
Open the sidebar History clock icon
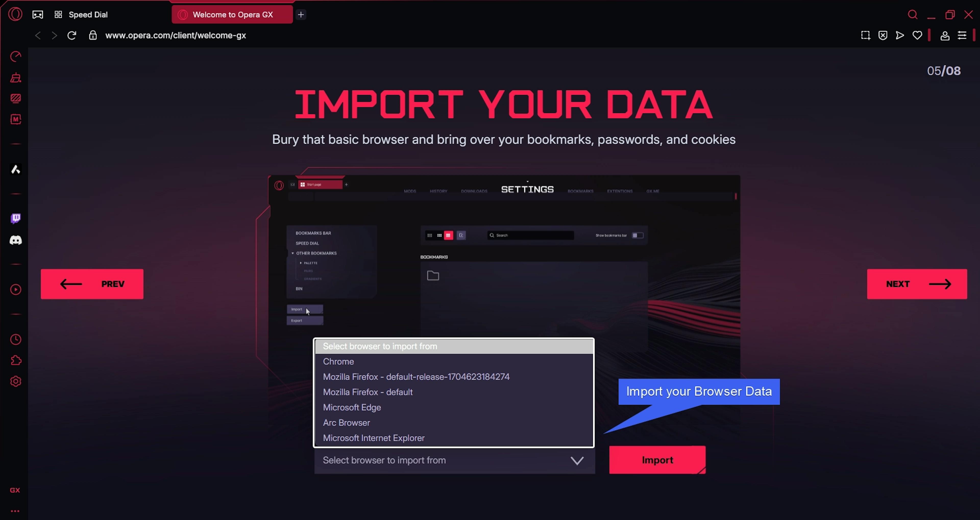[16, 340]
